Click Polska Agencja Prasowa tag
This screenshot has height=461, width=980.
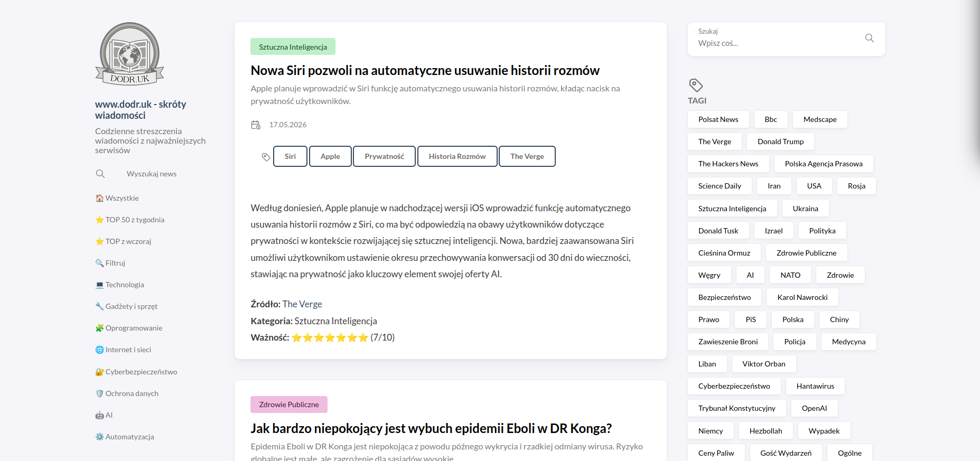[x=824, y=164]
